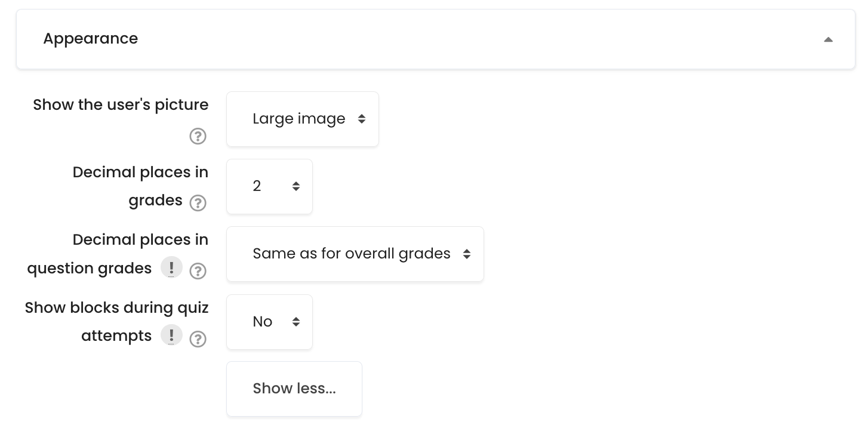Open the Same as for overall grades dropdown

(x=355, y=254)
